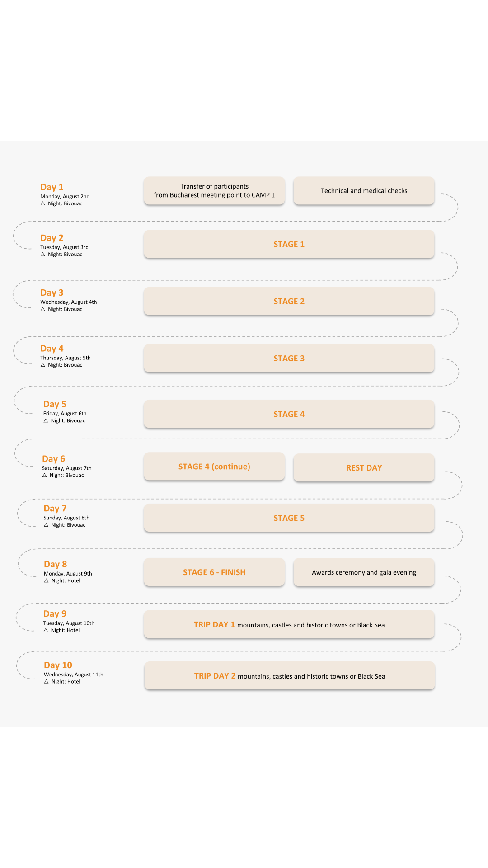Viewport: 488px width, 868px height.
Task: Open the STAGE 4 (continue) card
Action: point(214,467)
